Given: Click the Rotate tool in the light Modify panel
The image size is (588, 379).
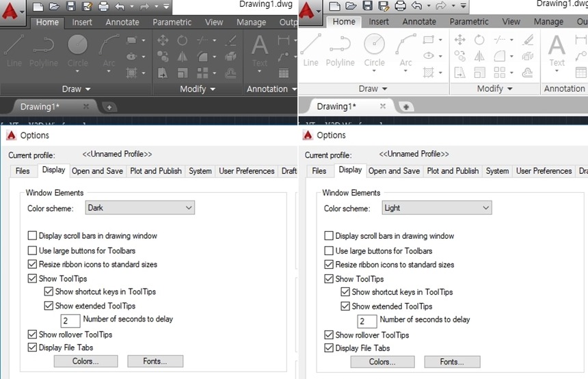Looking at the screenshot, I should (479, 40).
